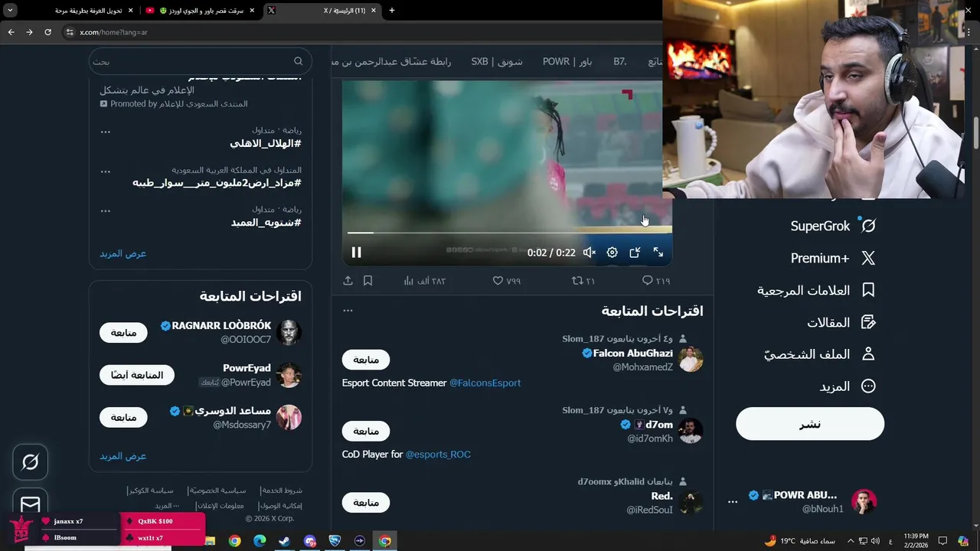Open المزيد more menu in sidebar
Screen dimensions: 980x551
[x=848, y=386]
